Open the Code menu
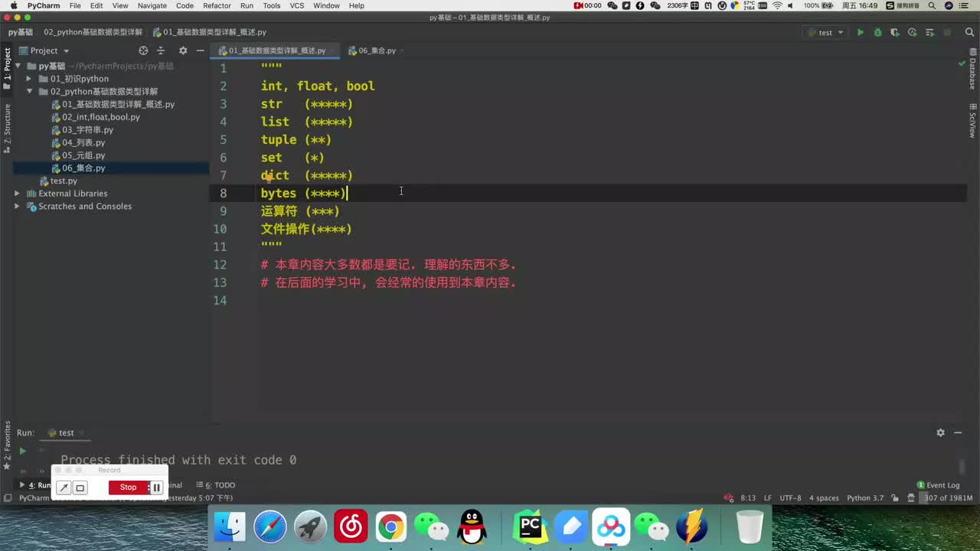Viewport: 980px width, 551px height. click(185, 5)
